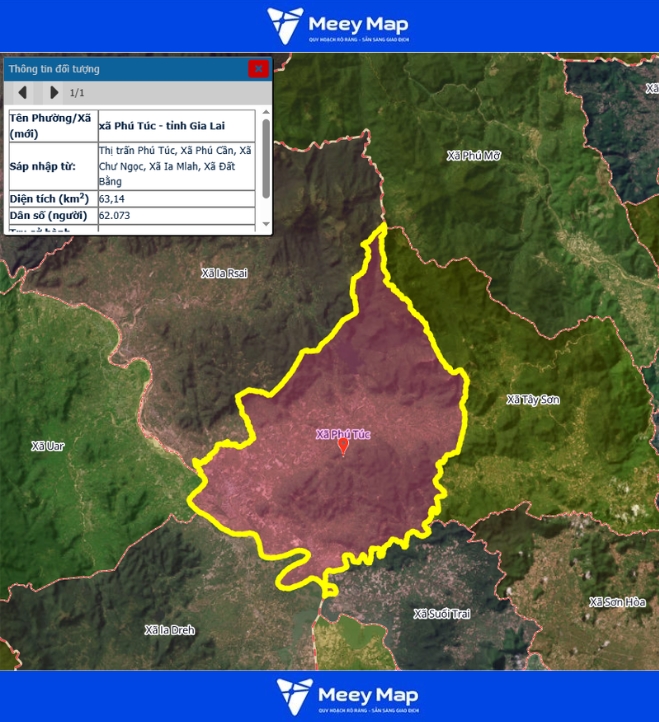Go to previous object with left arrow
Screen dimensions: 659x722
click(22, 93)
